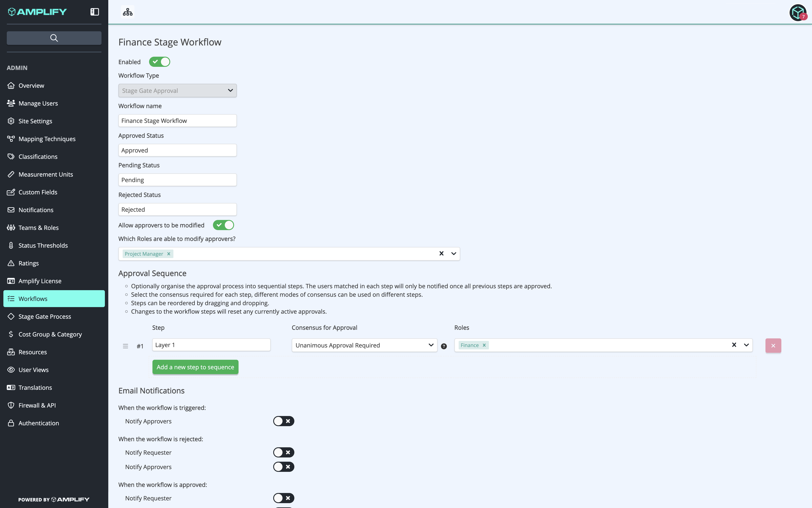Image resolution: width=812 pixels, height=508 pixels.
Task: Navigate to Teams & Roles
Action: [x=54, y=228]
